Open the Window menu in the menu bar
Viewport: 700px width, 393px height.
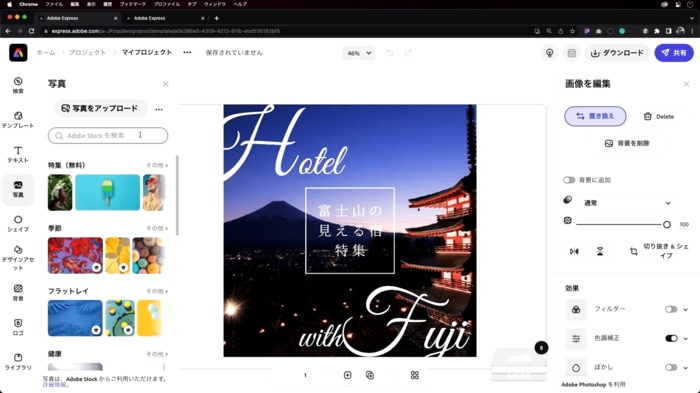[x=215, y=4]
